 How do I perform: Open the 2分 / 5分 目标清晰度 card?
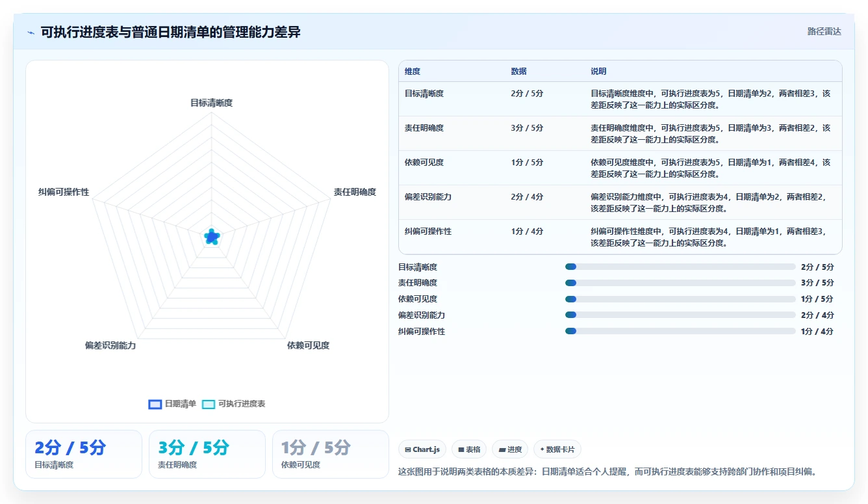(x=84, y=454)
